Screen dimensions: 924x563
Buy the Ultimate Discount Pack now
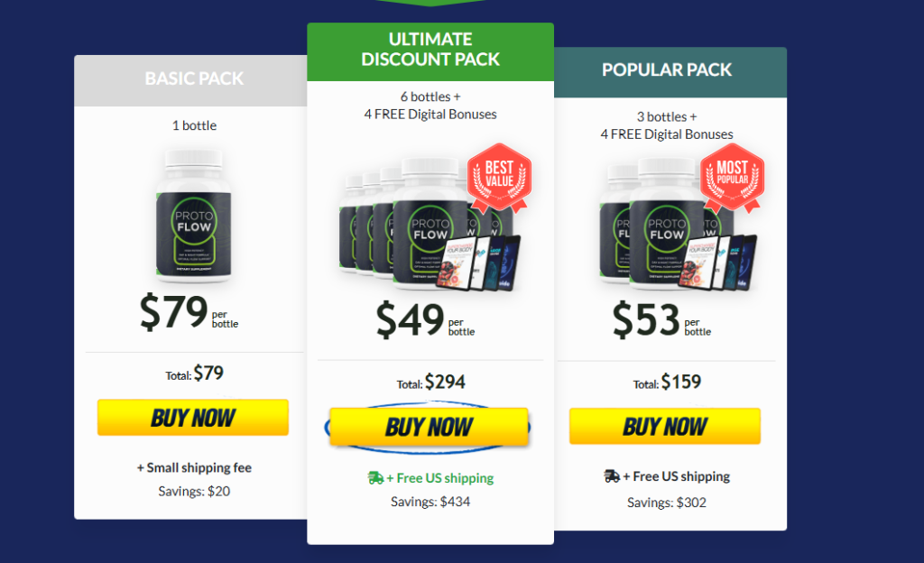pyautogui.click(x=429, y=427)
